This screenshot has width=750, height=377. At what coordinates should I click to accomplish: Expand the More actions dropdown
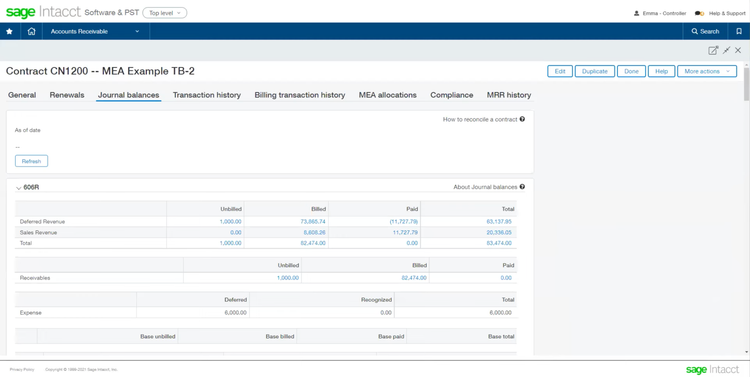coord(707,71)
